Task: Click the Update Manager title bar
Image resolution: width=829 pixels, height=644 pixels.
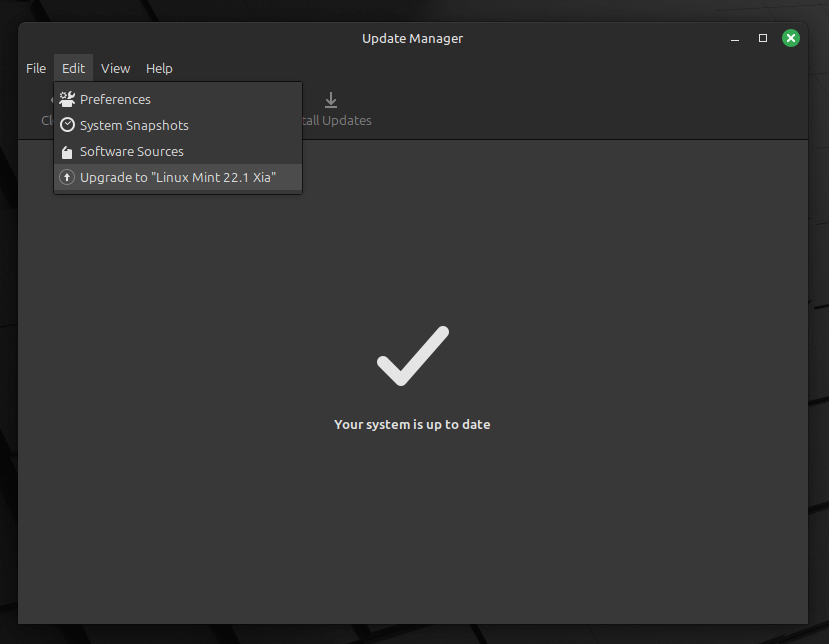Action: tap(412, 38)
